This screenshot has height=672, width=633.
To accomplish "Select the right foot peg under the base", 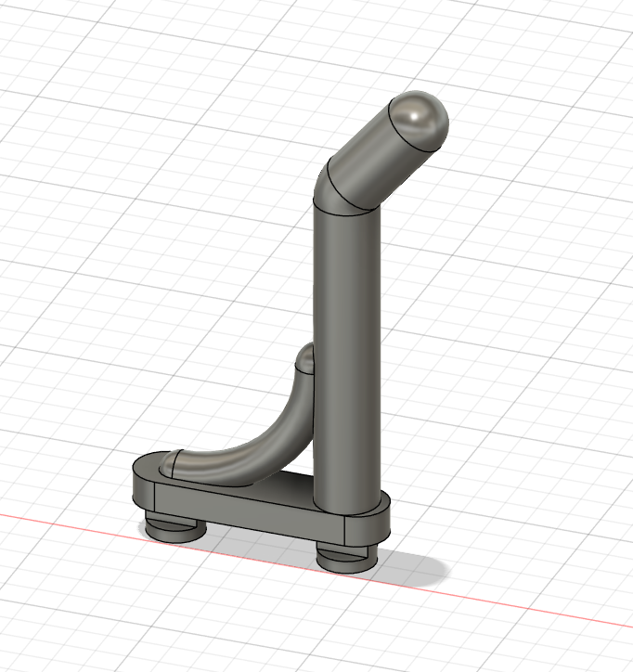I will (347, 560).
